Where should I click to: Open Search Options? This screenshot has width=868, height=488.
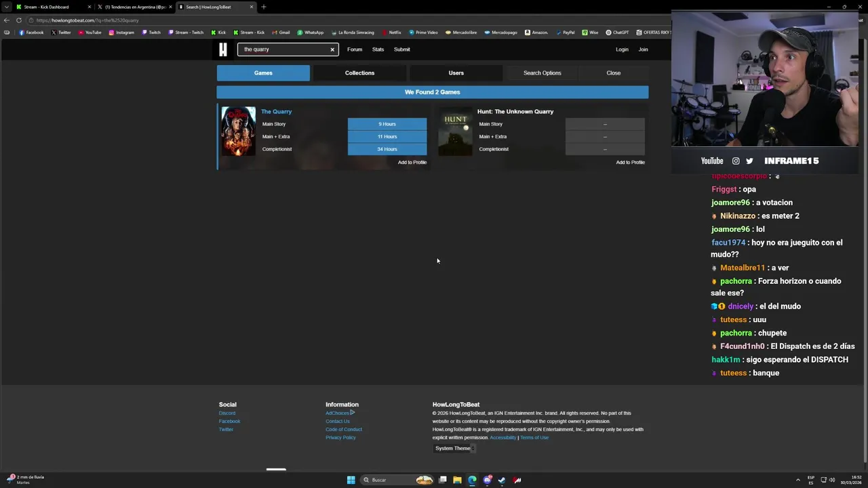pyautogui.click(x=542, y=73)
